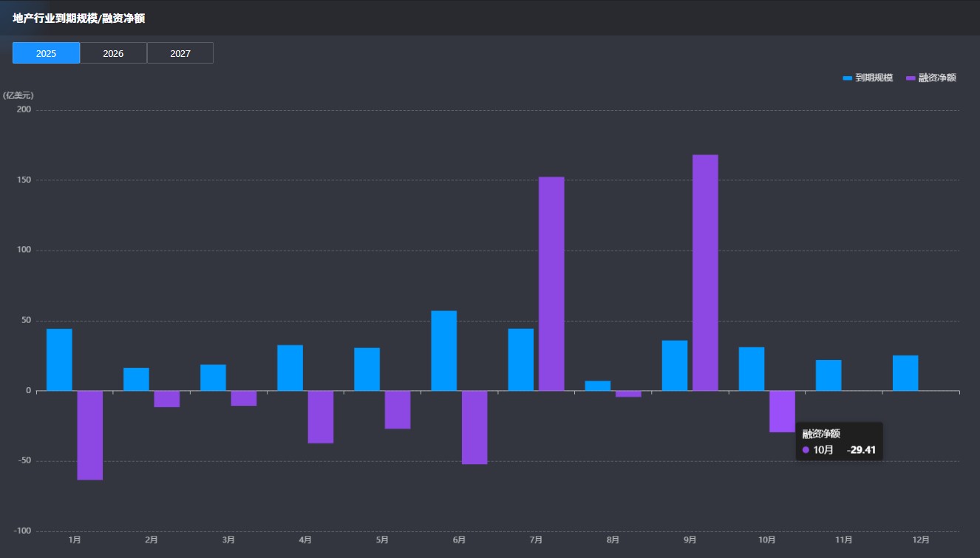Switch to the 2025 year tab
Image resolution: width=980 pixels, height=558 pixels.
[x=46, y=53]
